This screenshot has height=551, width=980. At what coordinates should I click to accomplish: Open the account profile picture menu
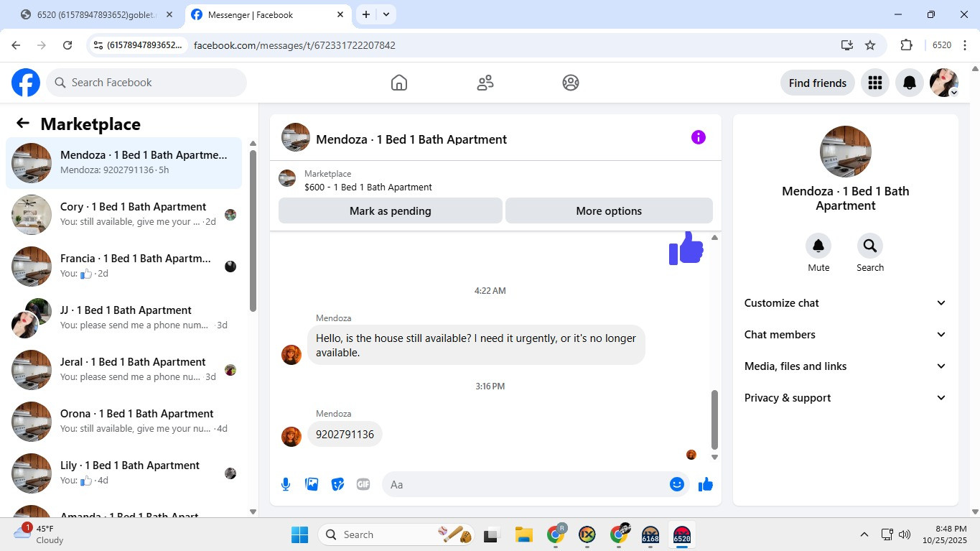[944, 83]
